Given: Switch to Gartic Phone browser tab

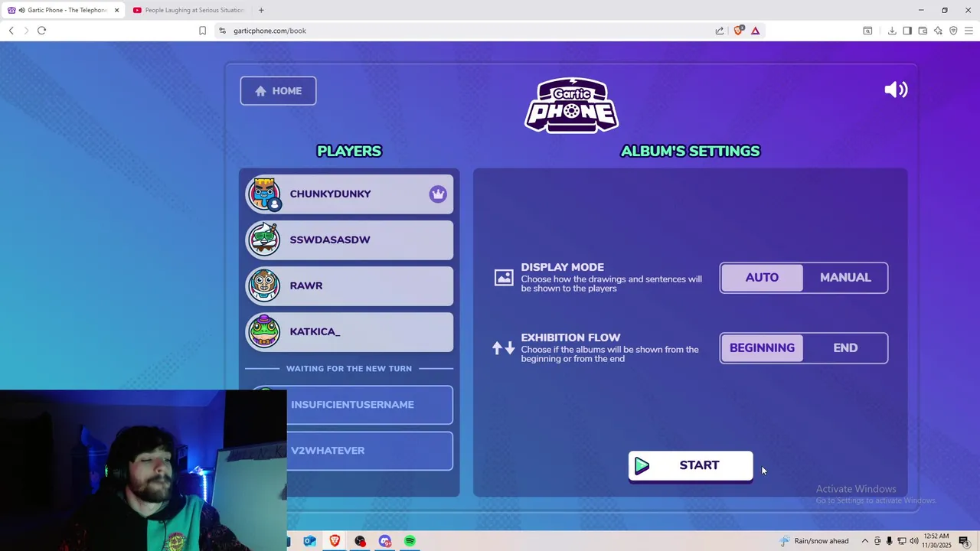Looking at the screenshot, I should 64,10.
